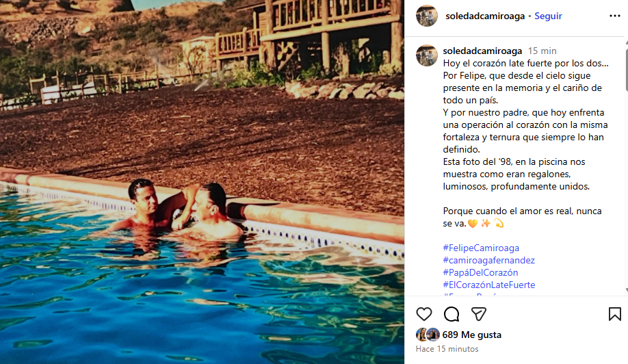628x364 pixels.
Task: Share the post via paper plane icon
Action: click(479, 314)
